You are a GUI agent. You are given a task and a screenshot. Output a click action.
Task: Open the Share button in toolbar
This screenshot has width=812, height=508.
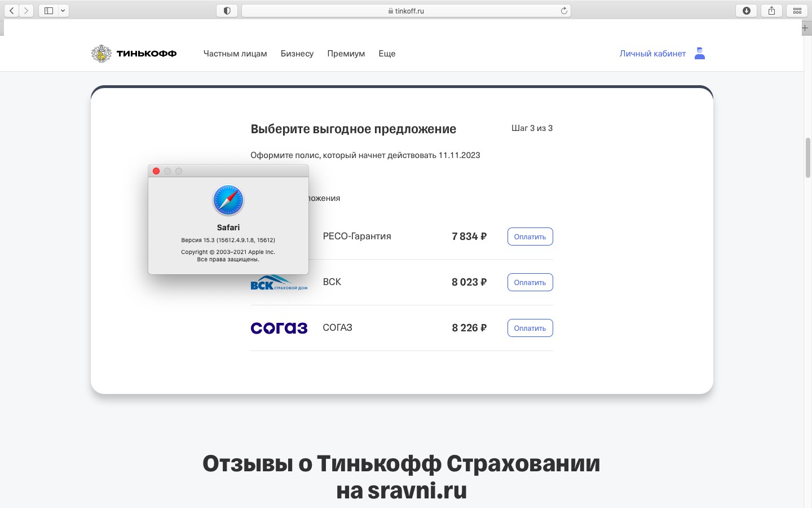click(x=771, y=11)
